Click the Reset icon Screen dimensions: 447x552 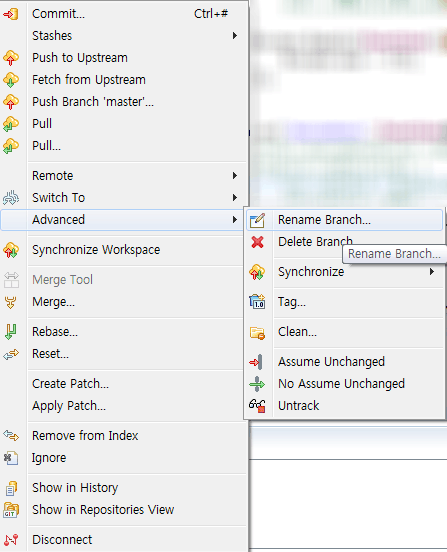point(11,354)
